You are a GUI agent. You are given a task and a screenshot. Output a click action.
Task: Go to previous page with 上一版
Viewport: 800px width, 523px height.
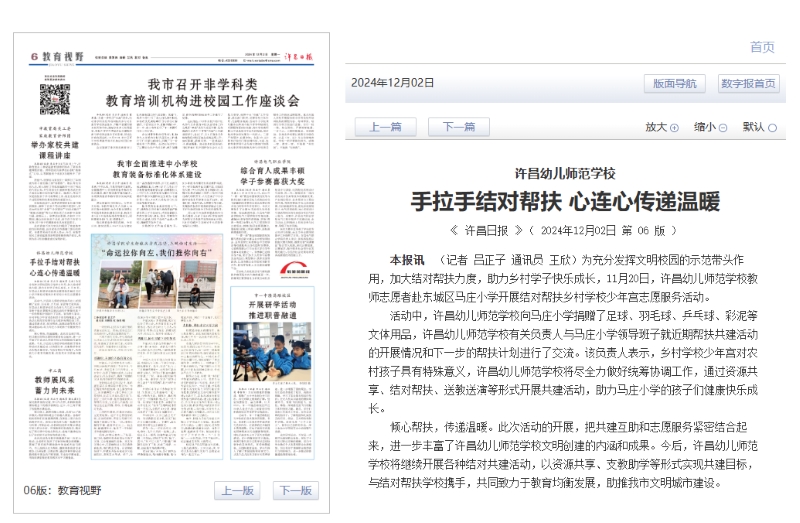237,490
